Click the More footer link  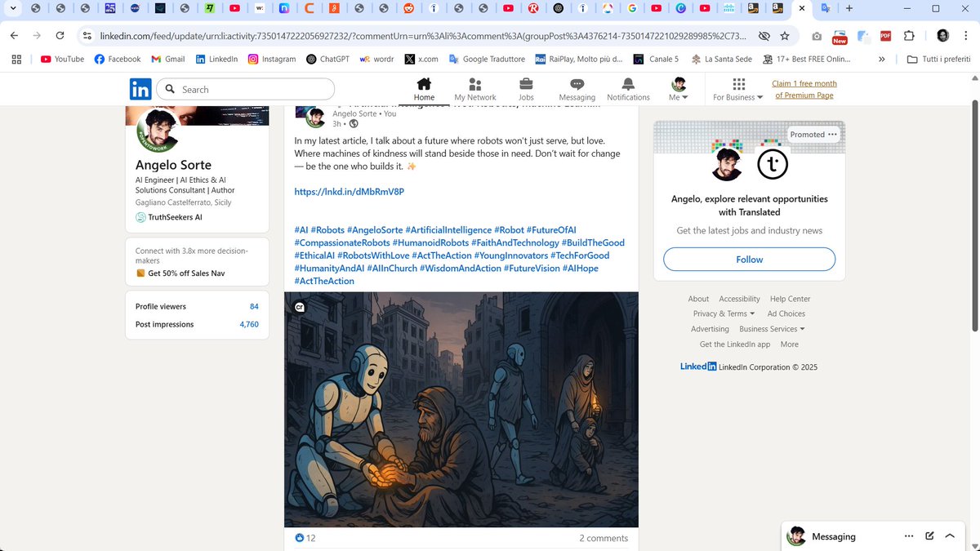tap(789, 344)
